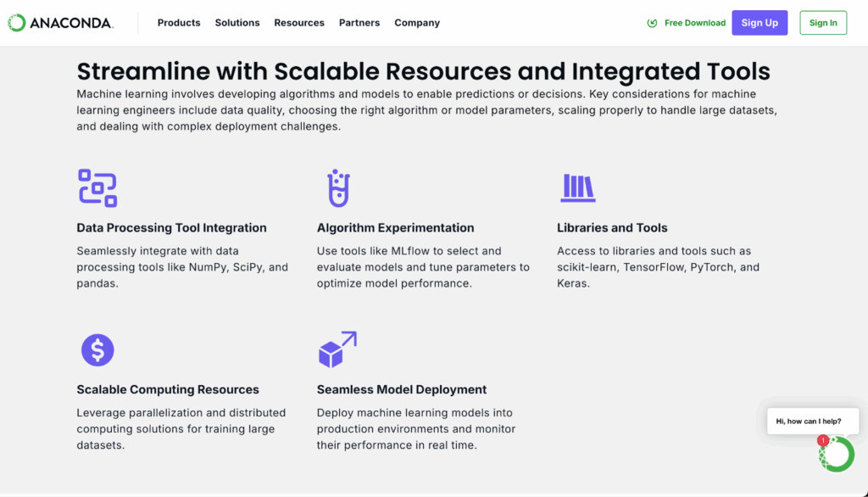Select the Data Processing Tool Integration heading
868x497 pixels.
tap(171, 228)
